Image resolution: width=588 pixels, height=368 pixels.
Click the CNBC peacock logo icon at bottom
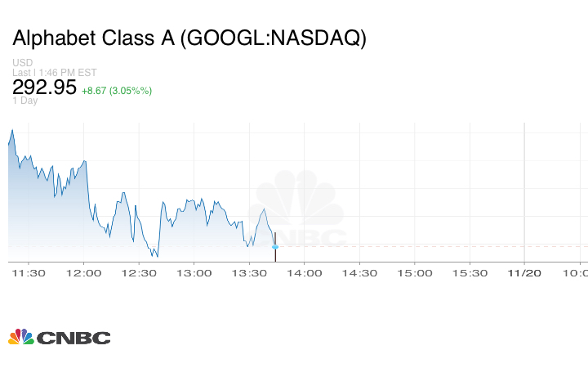point(21,337)
